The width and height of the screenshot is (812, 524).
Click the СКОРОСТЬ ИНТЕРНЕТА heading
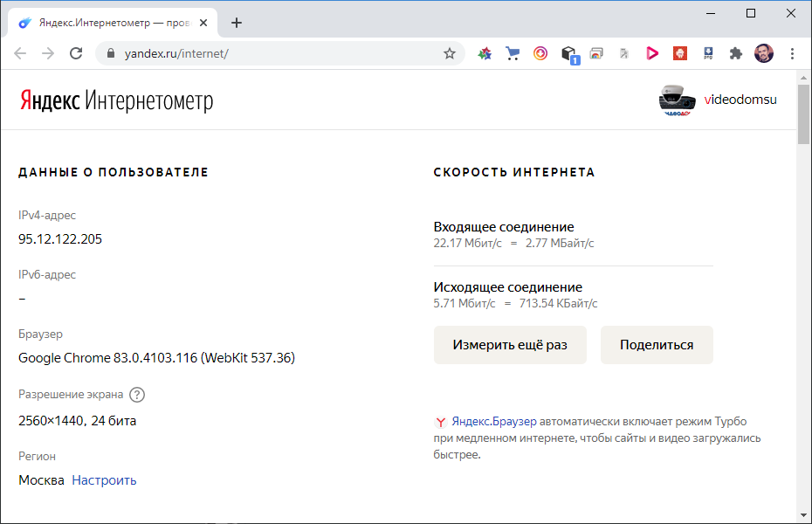(x=514, y=172)
